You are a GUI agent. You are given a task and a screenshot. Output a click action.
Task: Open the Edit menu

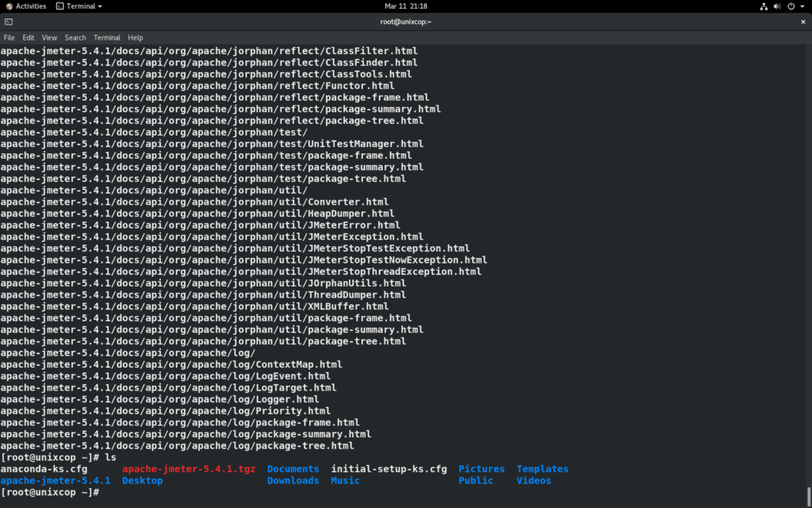[x=28, y=38]
